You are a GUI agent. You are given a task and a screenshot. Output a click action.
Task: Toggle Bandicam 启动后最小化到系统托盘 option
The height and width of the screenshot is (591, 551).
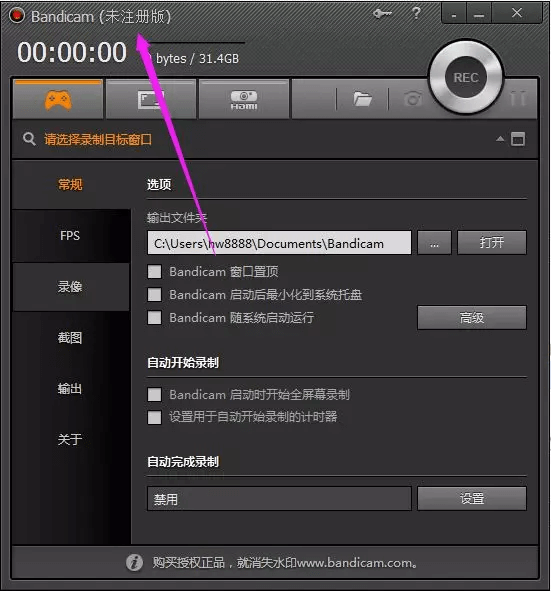coord(155,295)
